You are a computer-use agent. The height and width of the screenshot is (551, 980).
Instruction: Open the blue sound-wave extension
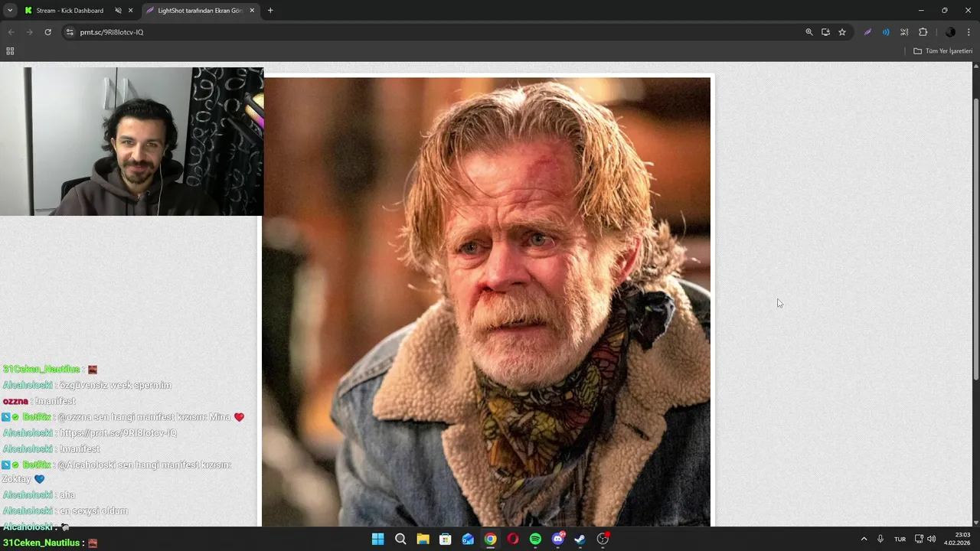(x=886, y=32)
